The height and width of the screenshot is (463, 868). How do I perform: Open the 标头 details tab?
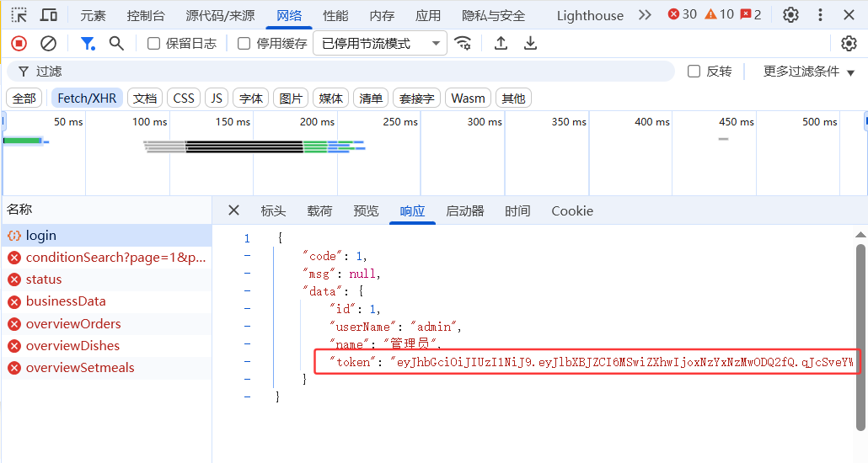273,210
